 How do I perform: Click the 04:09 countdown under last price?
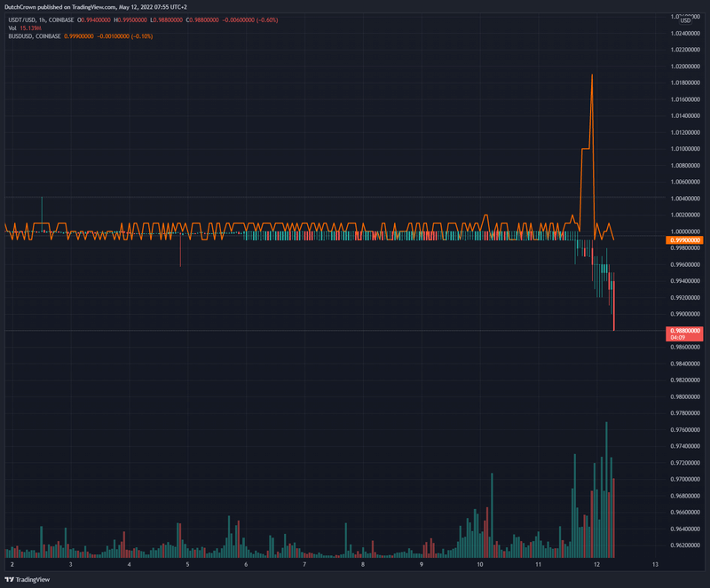point(678,338)
